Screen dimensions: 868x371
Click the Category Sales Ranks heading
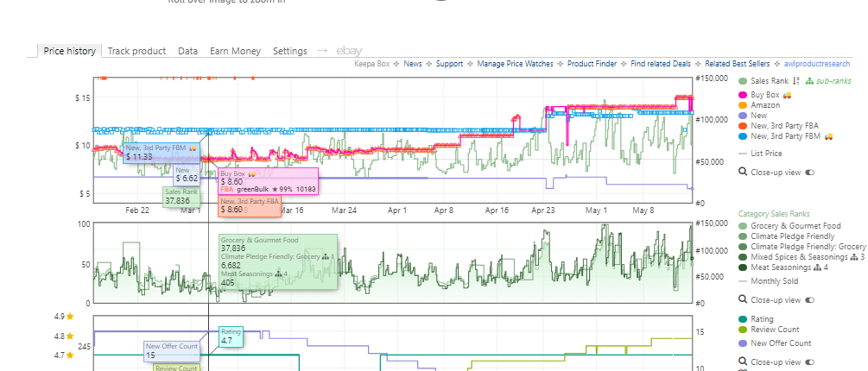coord(774,213)
